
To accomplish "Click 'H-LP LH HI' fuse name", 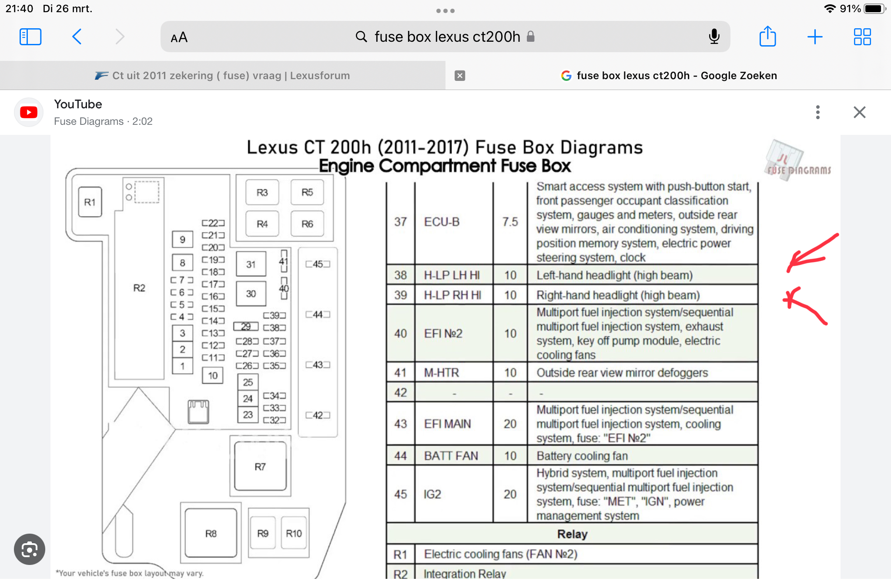I will 452,275.
